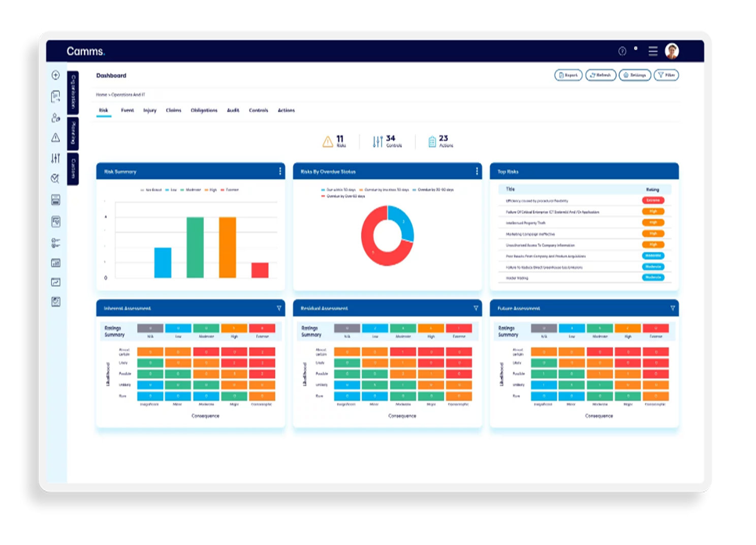Open the hamburger menu in top bar
This screenshot has height=545, width=756.
coord(653,51)
